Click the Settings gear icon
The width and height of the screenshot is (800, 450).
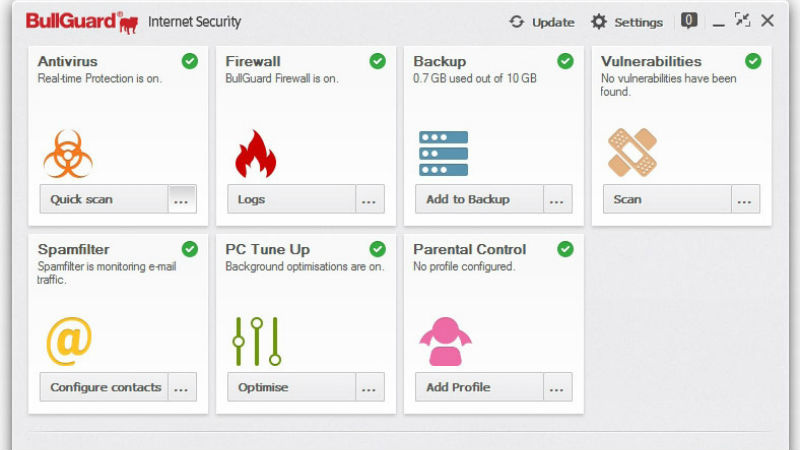click(598, 22)
